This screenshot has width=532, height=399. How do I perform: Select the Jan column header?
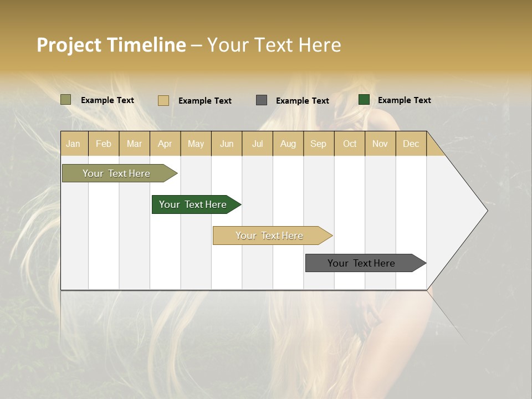[x=74, y=144]
